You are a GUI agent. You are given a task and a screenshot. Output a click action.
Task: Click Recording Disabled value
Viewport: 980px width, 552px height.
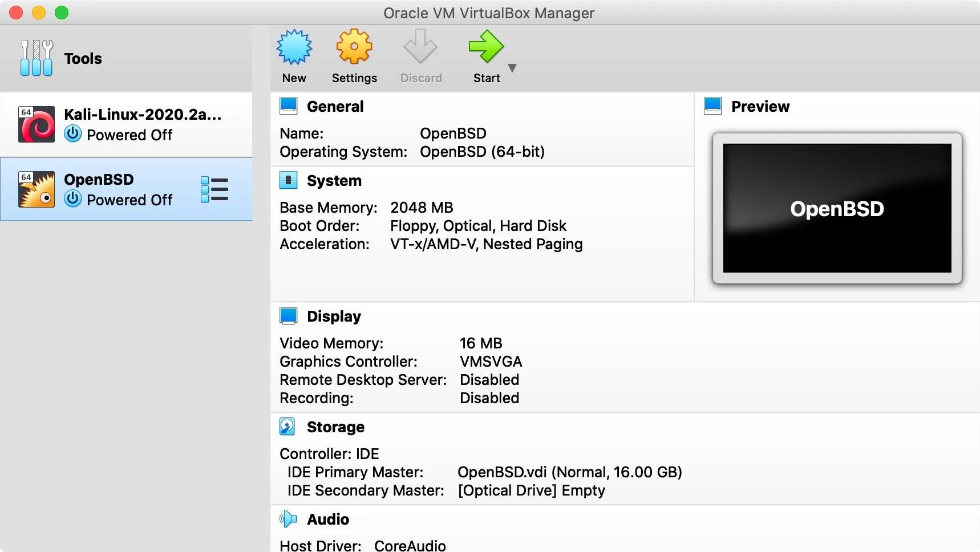489,398
